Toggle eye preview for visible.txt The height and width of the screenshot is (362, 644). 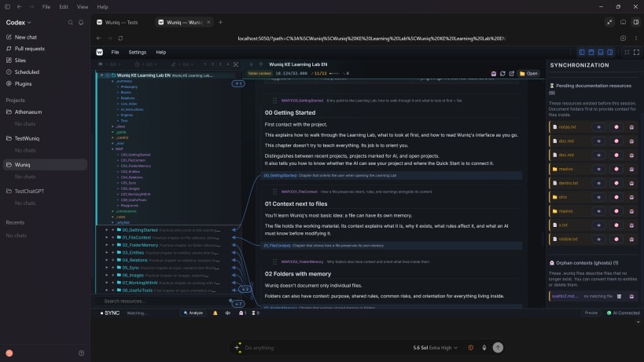(599, 239)
